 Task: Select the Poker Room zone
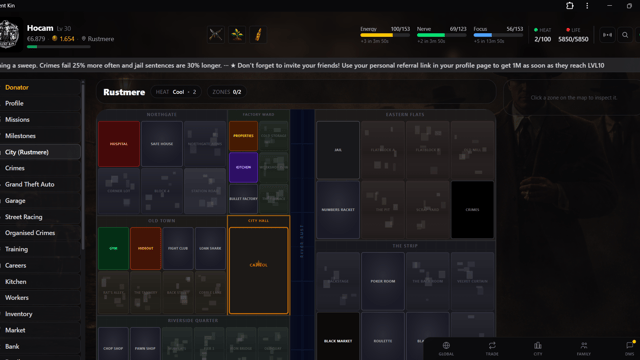pos(383,281)
